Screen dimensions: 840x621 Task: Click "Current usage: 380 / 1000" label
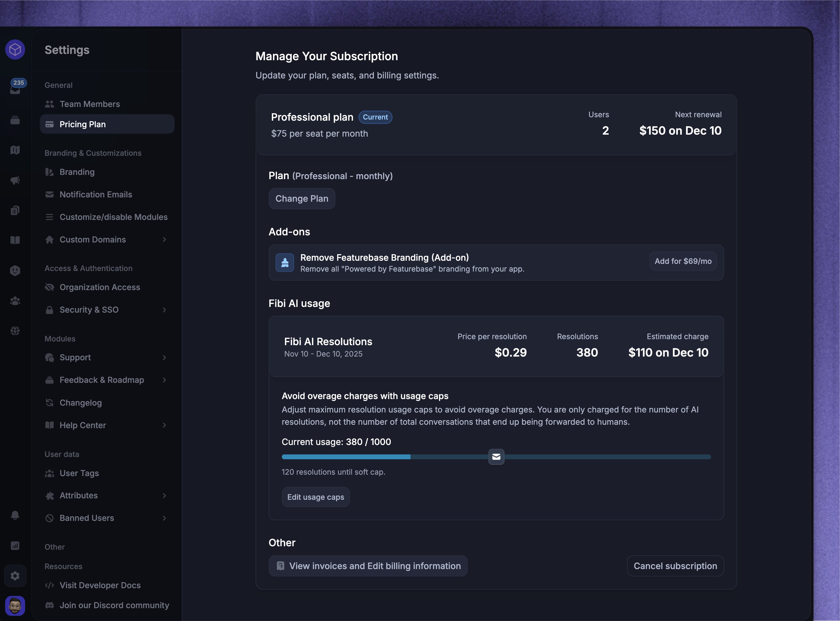tap(336, 442)
